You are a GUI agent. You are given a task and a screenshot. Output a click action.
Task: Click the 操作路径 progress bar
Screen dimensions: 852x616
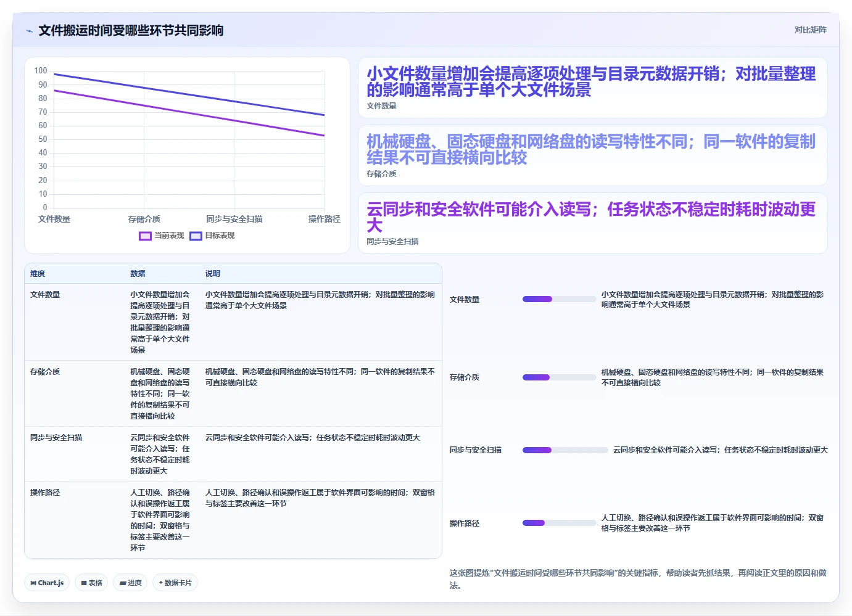tap(559, 523)
